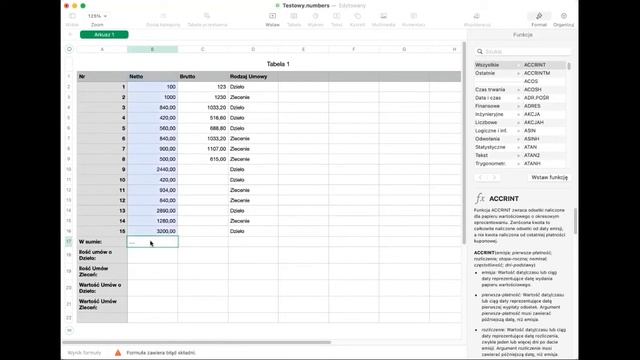
Task: Click the Współpracuj collaborate icon
Action: (477, 16)
